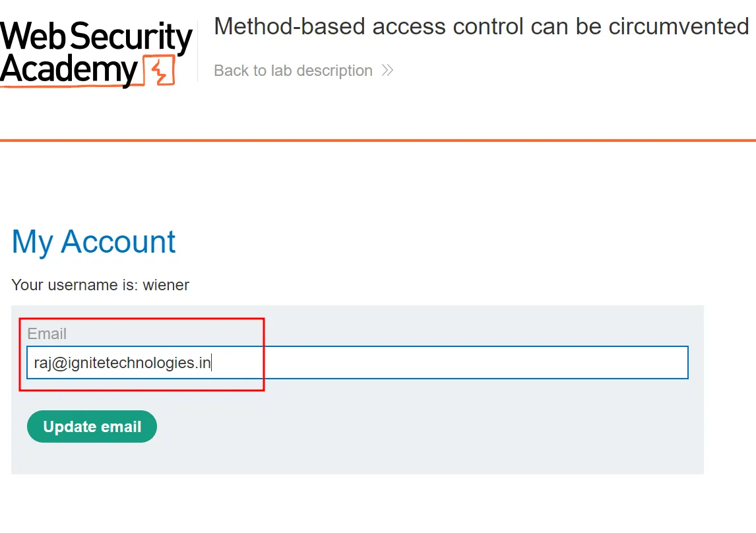Open the Back to lab description link
Viewport: 756px width, 533px height.
pos(294,71)
